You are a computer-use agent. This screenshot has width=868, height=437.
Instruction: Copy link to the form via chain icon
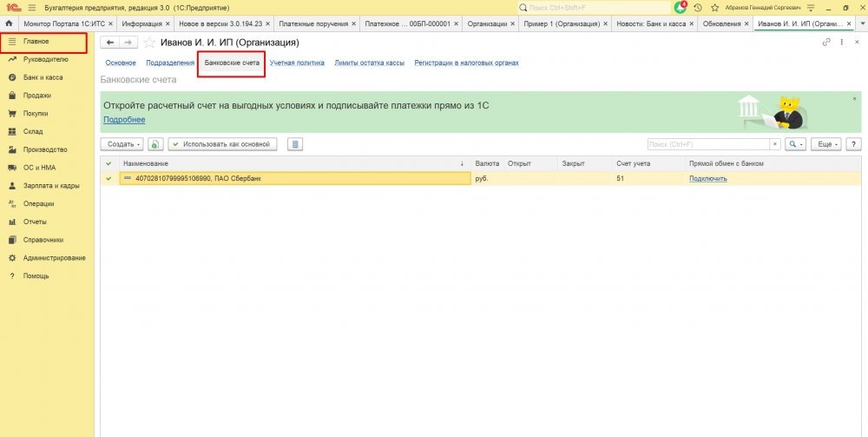(x=826, y=42)
